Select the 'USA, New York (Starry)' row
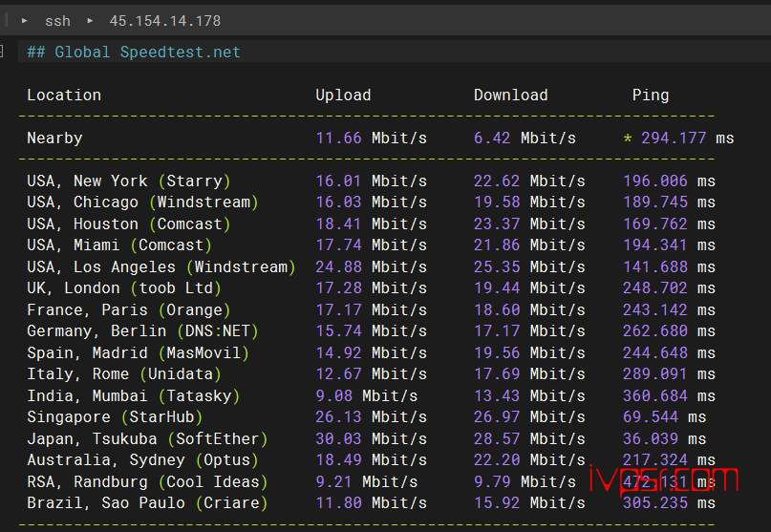Screen dimensions: 771x532 point(372,181)
